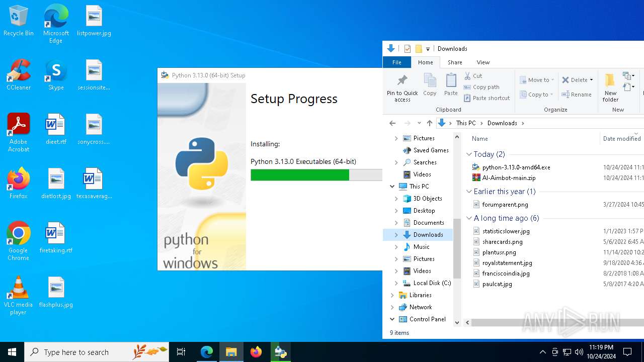This screenshot has height=362, width=644.
Task: Click the taskbar search box
Action: tap(97, 352)
